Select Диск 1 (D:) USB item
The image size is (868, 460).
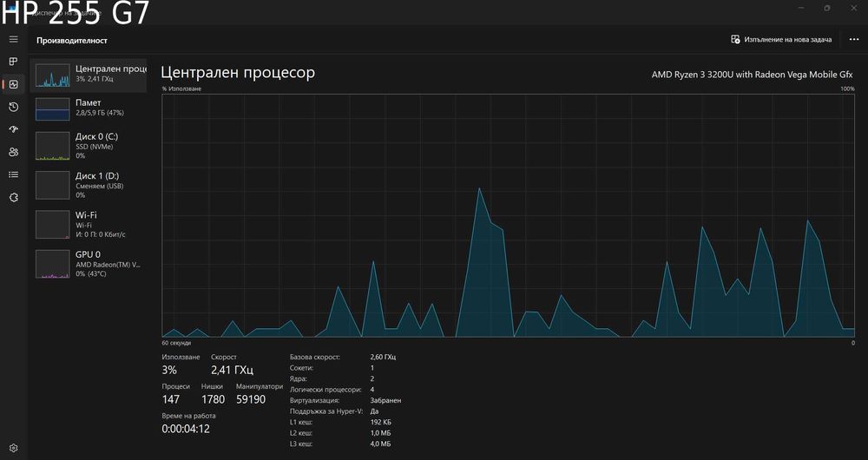click(x=89, y=185)
